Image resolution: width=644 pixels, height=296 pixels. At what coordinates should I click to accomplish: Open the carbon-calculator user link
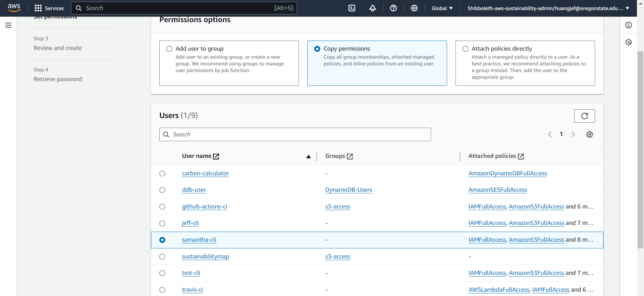pyautogui.click(x=205, y=173)
